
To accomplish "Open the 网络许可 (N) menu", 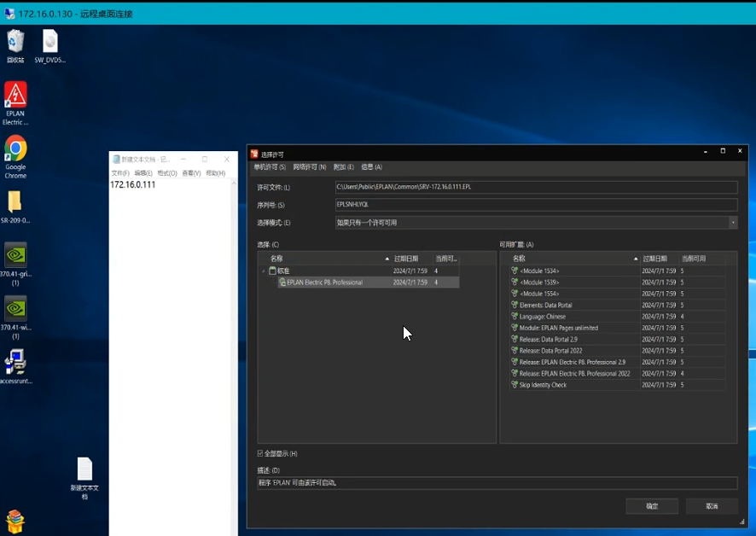I will click(309, 167).
